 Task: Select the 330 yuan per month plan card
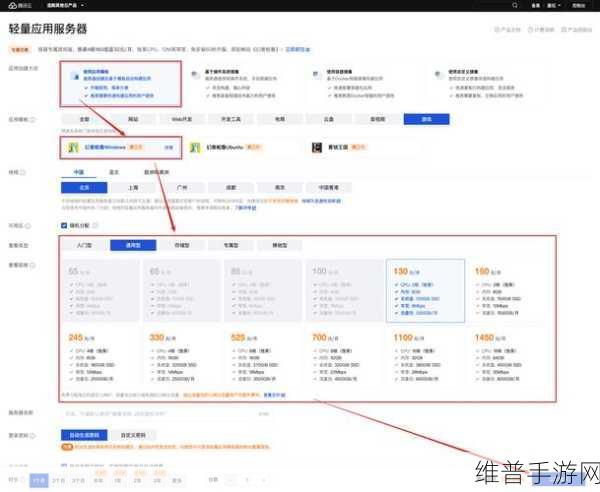pos(182,357)
